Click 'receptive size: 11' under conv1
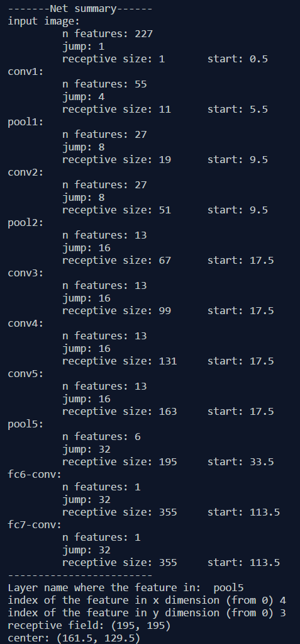The image size is (300, 644). [x=116, y=110]
